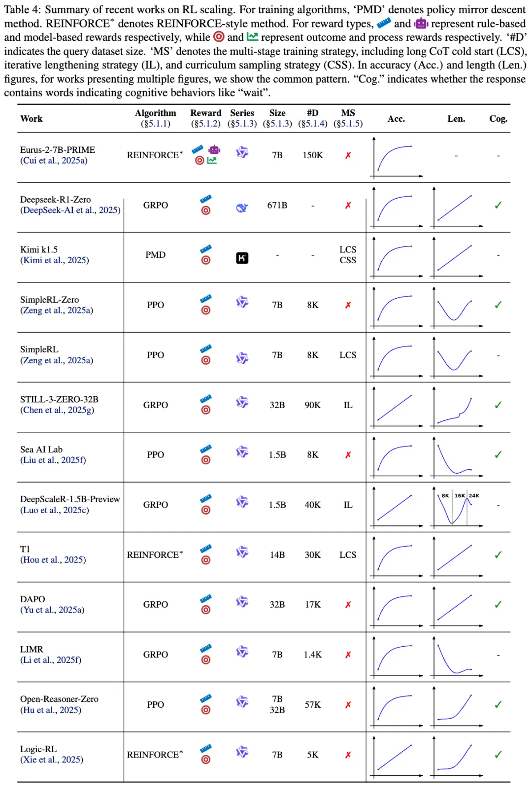The height and width of the screenshot is (796, 532).
Task: Click the red MS cross in SimpleRL-Zero row
Action: pyautogui.click(x=348, y=305)
